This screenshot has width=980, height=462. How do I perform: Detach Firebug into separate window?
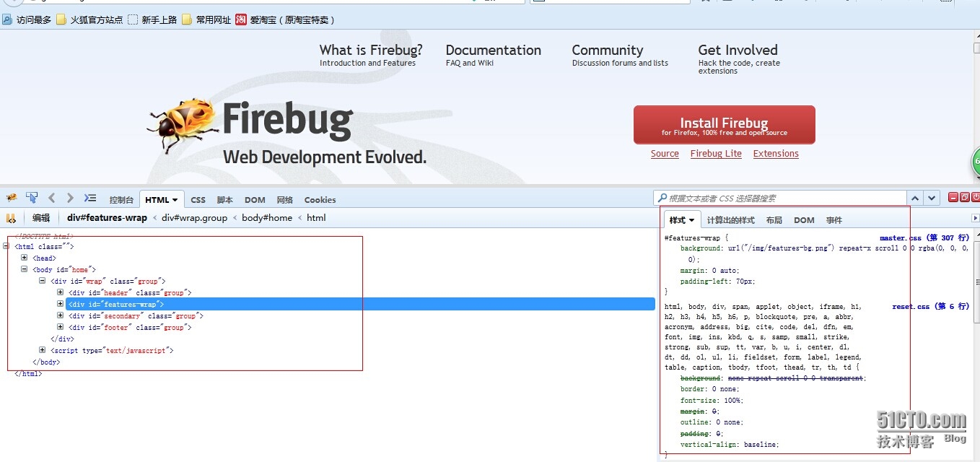[x=964, y=197]
